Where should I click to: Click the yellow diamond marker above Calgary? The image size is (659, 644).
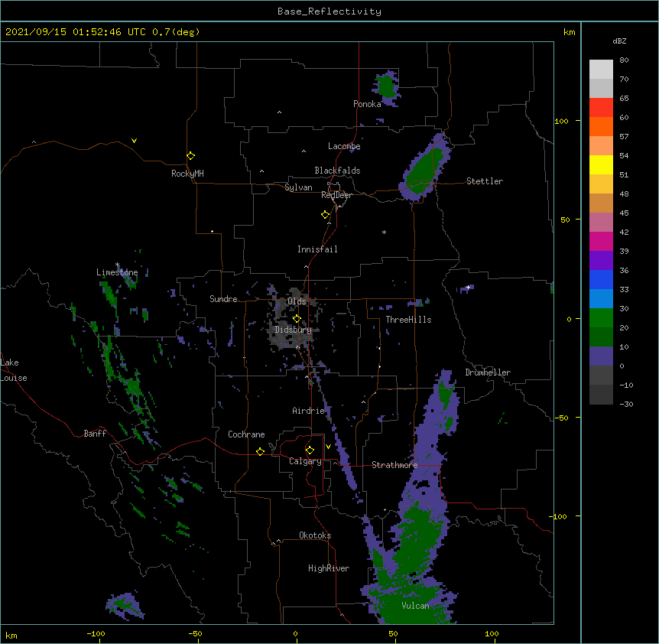[x=310, y=450]
